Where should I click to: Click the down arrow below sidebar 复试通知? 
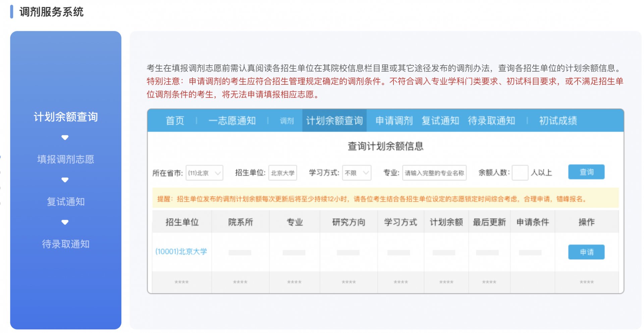(x=65, y=222)
